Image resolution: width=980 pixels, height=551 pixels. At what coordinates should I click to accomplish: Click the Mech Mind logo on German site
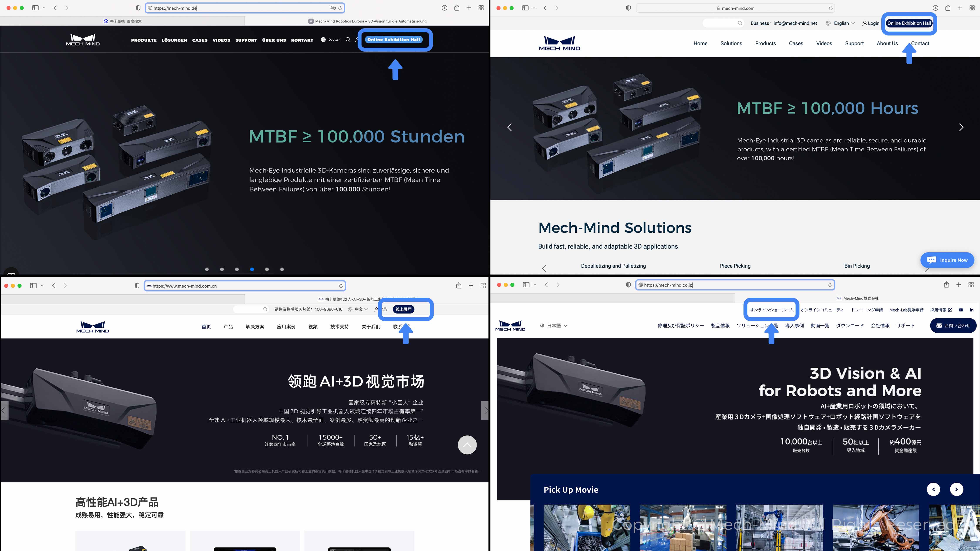[83, 40]
